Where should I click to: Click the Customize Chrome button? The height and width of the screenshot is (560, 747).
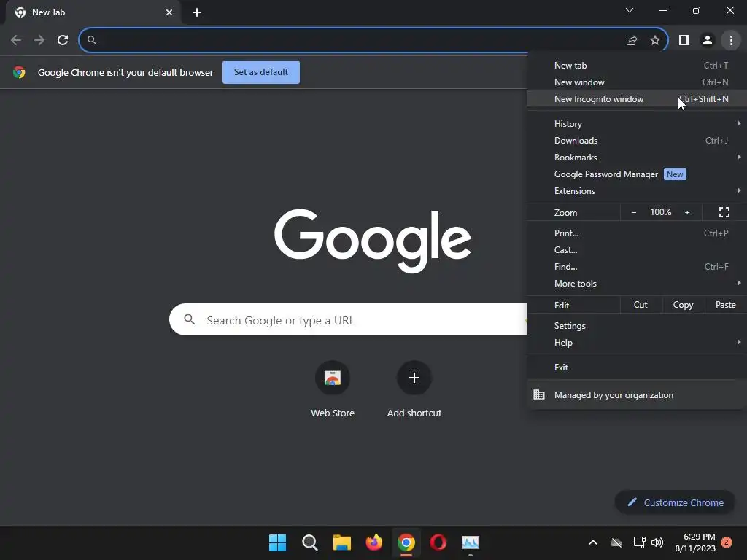click(x=676, y=502)
